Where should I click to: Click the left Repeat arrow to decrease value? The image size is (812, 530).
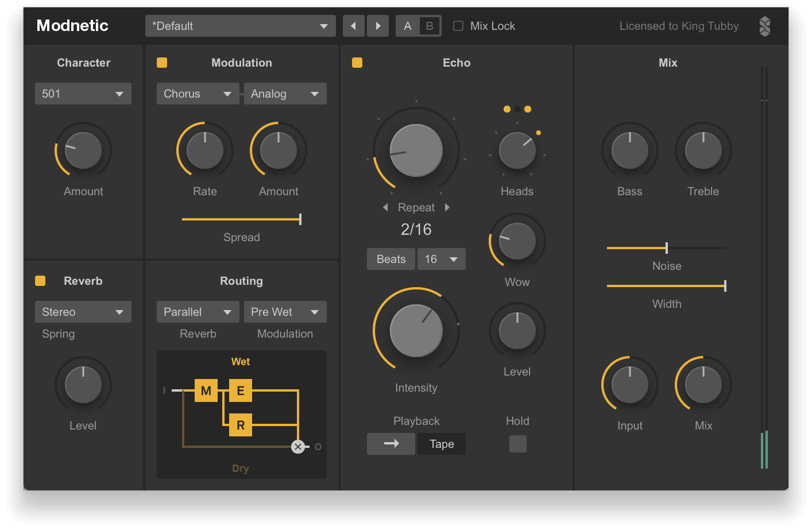click(385, 207)
